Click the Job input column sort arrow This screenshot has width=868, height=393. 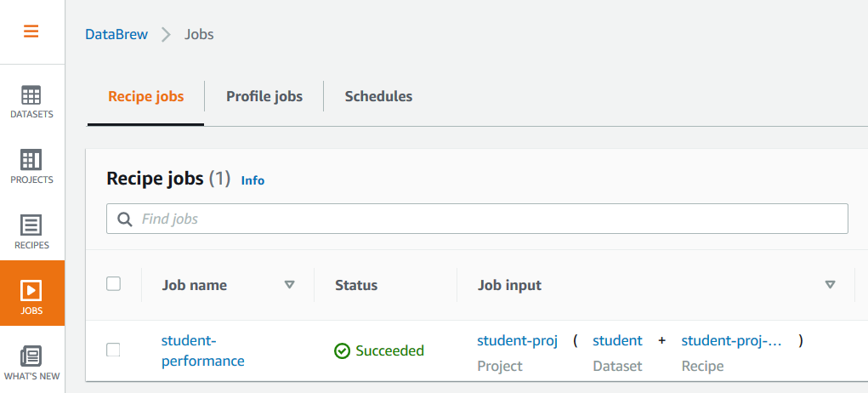point(830,285)
